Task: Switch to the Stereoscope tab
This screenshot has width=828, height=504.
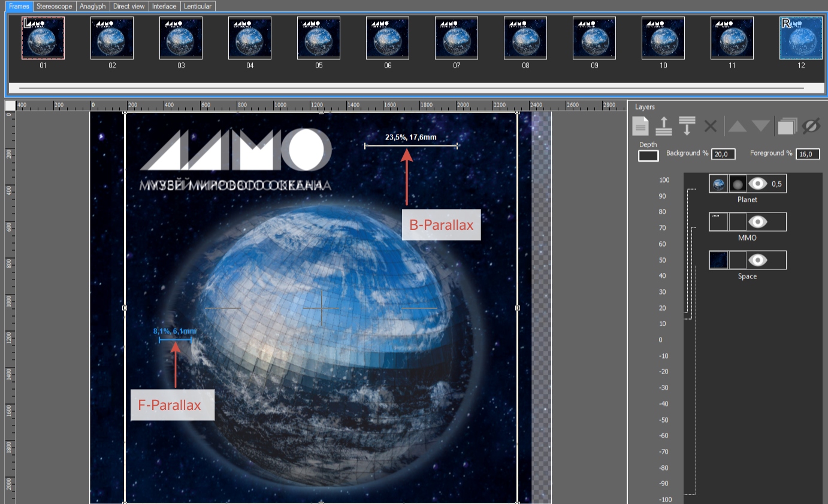Action: coord(54,6)
